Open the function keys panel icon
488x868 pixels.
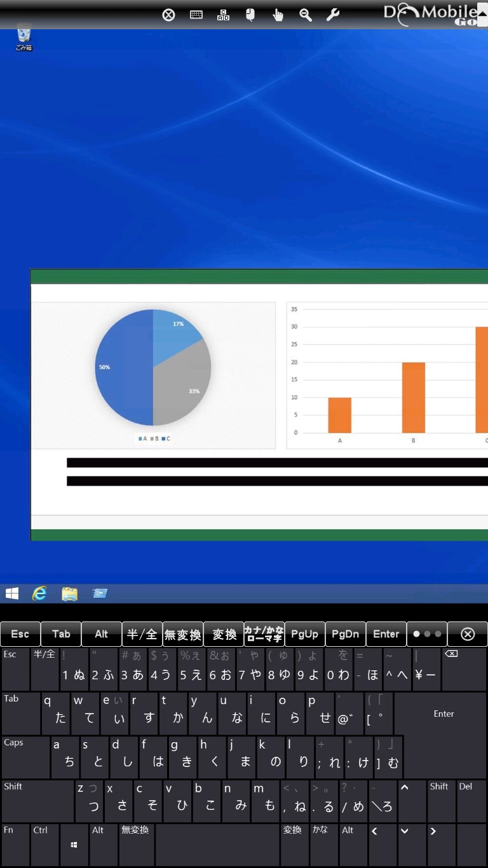pyautogui.click(x=223, y=15)
